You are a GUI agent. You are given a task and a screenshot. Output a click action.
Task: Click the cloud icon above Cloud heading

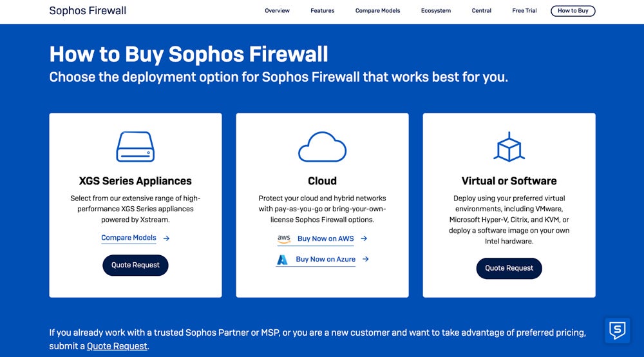click(x=322, y=147)
